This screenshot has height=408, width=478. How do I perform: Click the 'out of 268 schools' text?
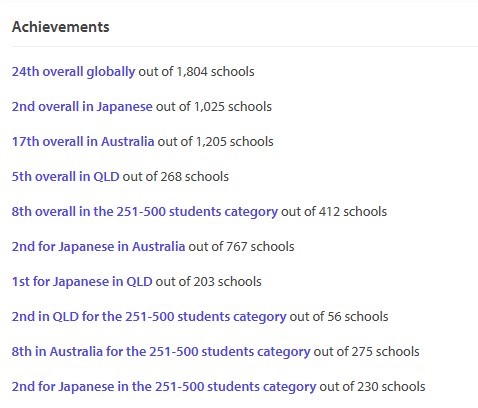pyautogui.click(x=176, y=177)
